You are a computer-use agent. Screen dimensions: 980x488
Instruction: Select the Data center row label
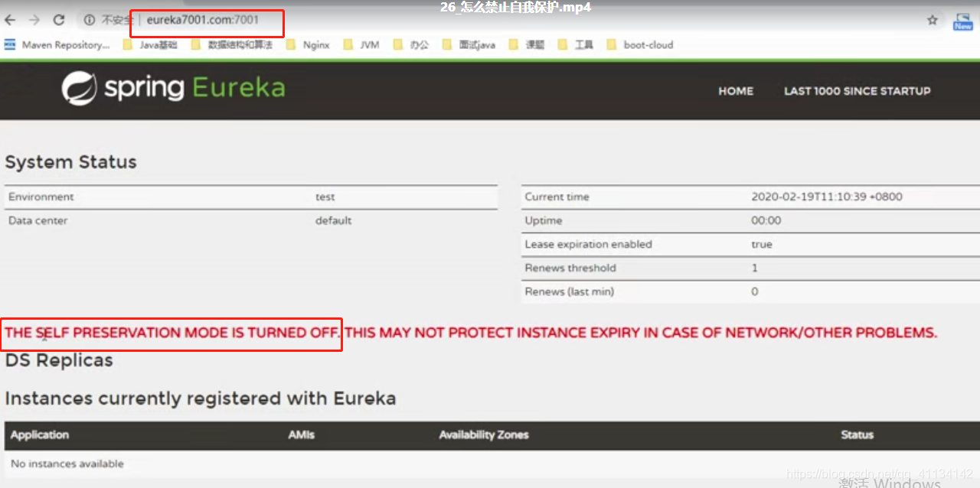point(38,220)
